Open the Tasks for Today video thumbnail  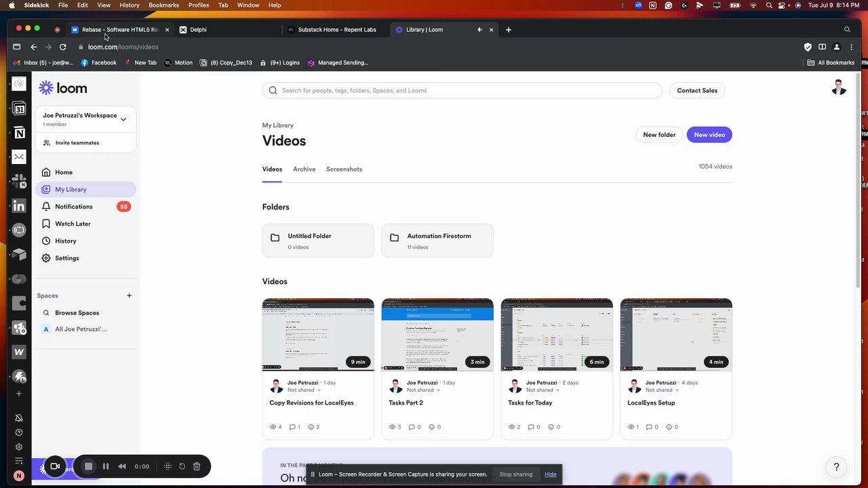tap(557, 335)
